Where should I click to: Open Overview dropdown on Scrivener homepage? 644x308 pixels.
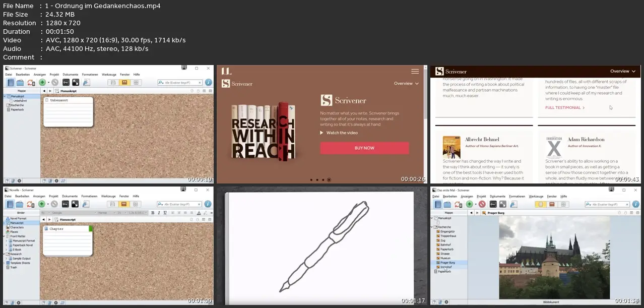[x=406, y=84]
